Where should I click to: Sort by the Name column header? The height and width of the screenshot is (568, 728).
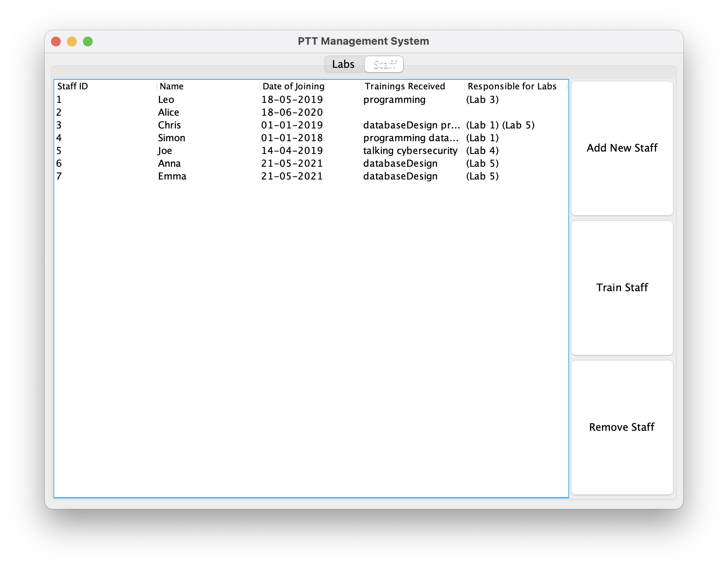[x=171, y=86]
